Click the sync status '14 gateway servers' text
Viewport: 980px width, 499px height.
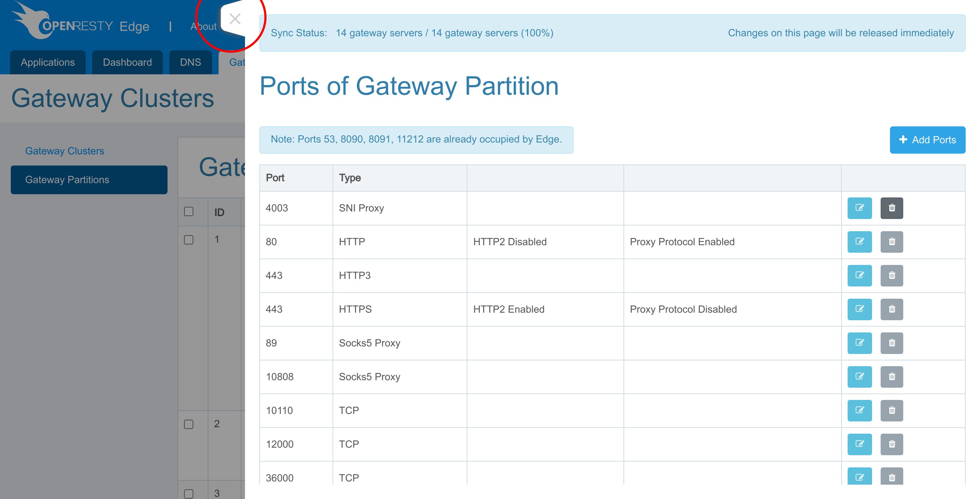[444, 33]
